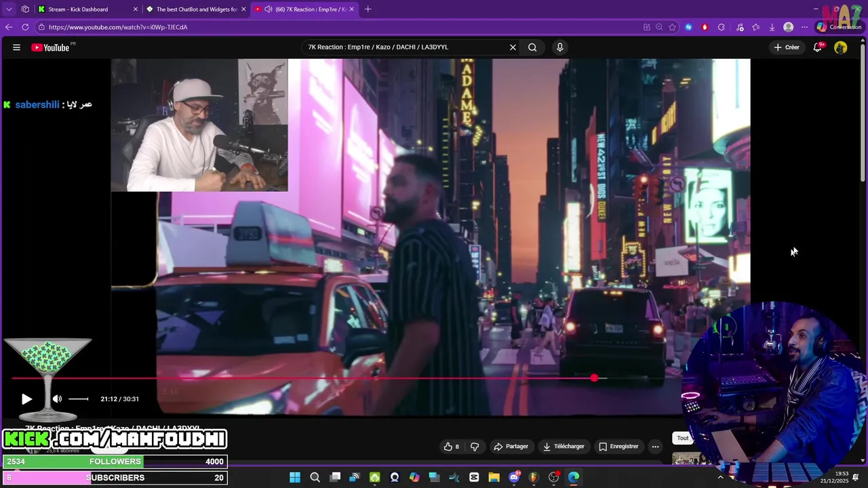This screenshot has width=868, height=488.
Task: Open the media control music icon
Action: (x=740, y=27)
